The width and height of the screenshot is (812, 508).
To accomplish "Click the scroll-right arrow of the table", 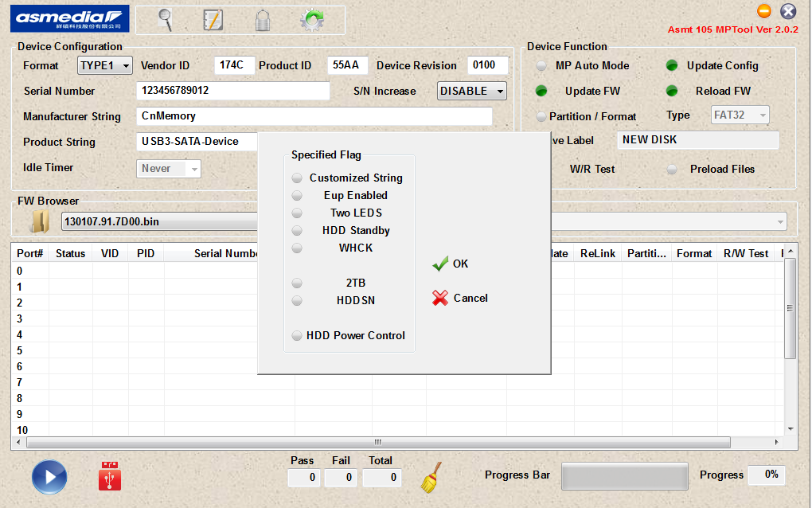I will (x=776, y=442).
